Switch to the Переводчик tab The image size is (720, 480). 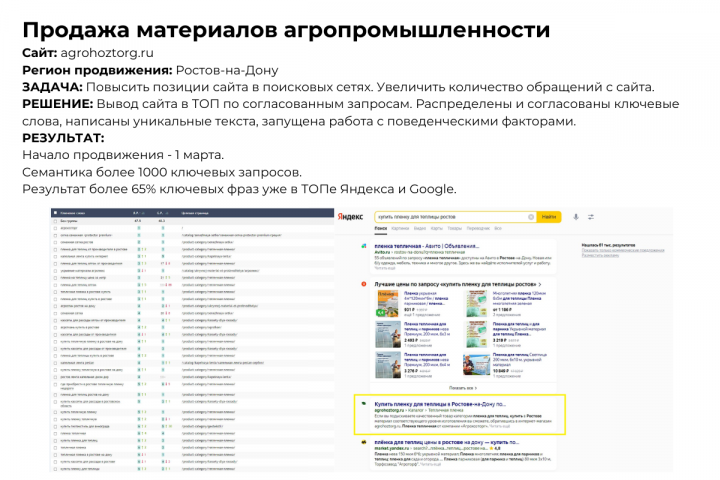tap(478, 228)
